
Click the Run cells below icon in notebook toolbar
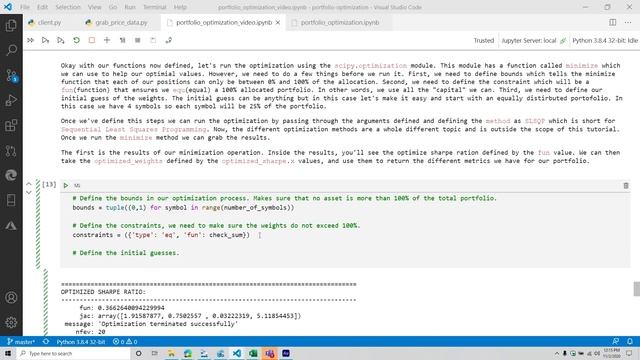[61, 40]
